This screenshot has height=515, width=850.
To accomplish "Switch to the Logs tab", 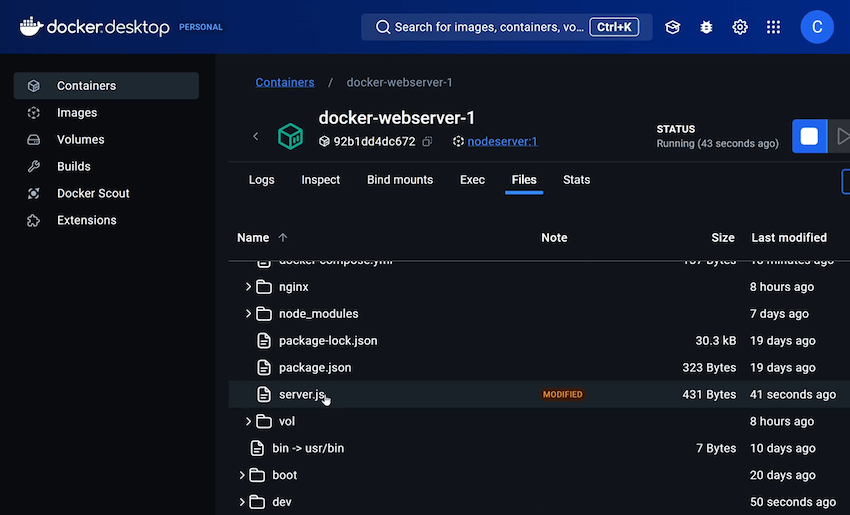I will coord(261,180).
